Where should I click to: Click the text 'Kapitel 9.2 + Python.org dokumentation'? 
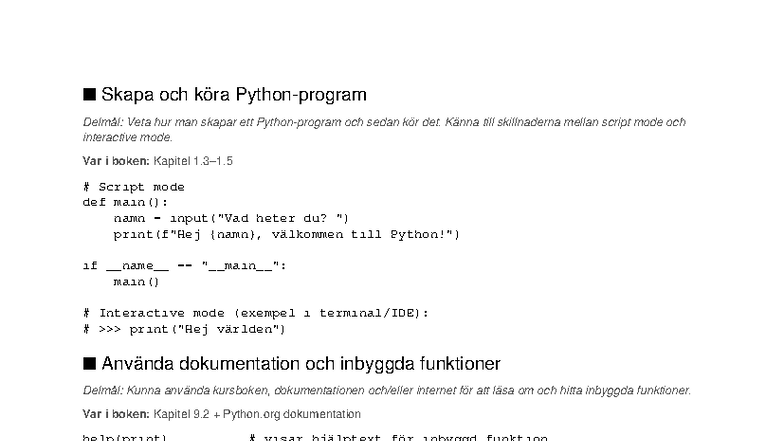pyautogui.click(x=257, y=414)
